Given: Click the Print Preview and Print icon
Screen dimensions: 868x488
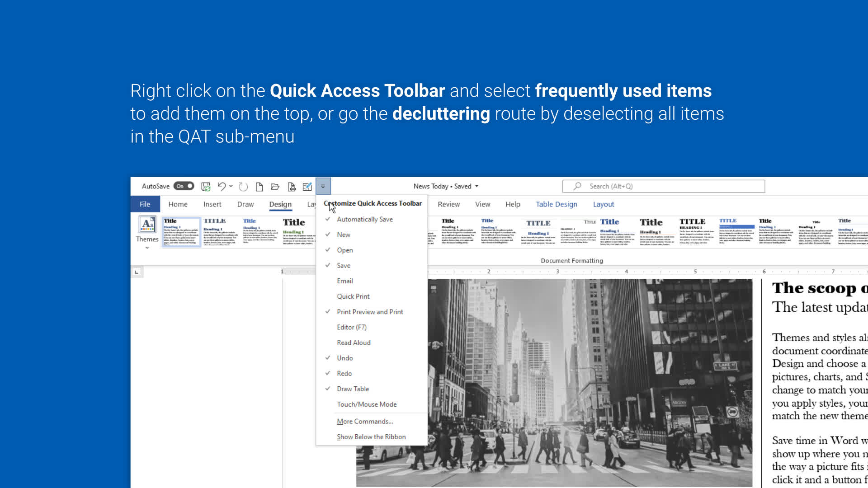Looking at the screenshot, I should coord(291,186).
